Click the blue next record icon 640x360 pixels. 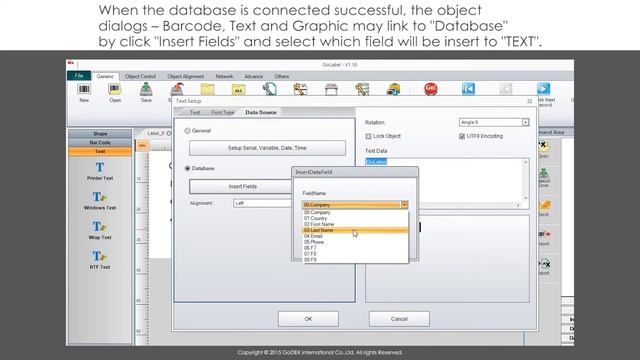coord(543,89)
